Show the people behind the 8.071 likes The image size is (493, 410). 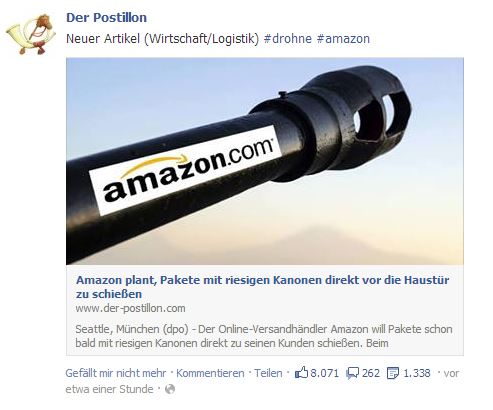pyautogui.click(x=324, y=373)
